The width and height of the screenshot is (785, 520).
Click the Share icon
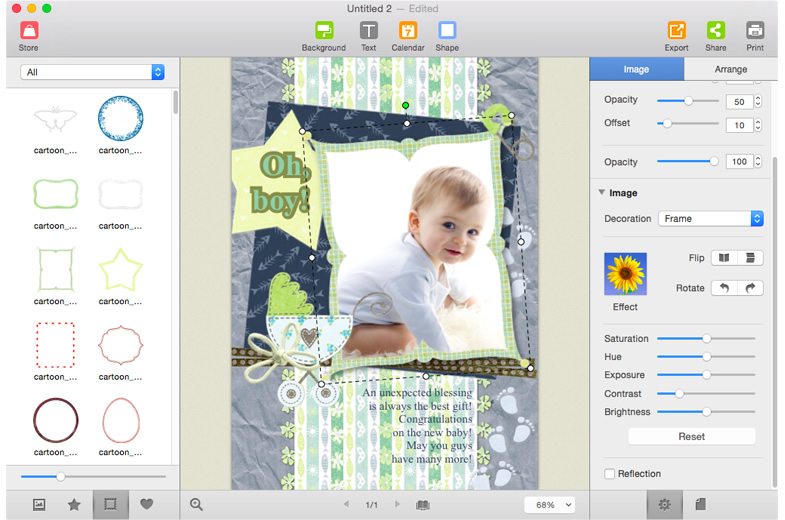click(716, 31)
